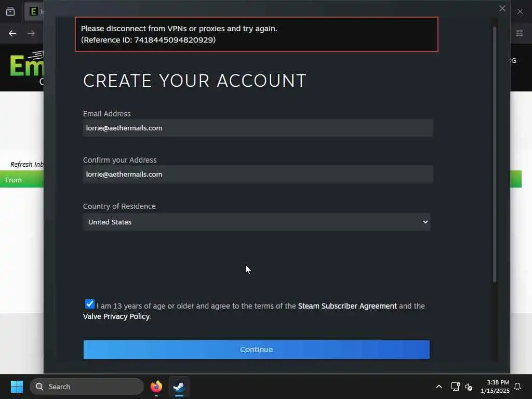
Task: Click the dialog's vertical scrollbar
Action: click(x=495, y=154)
